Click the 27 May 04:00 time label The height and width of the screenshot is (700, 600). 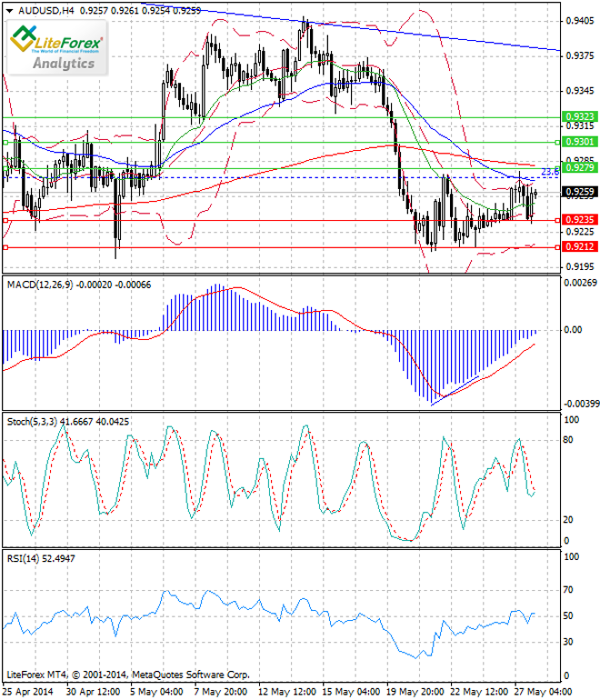(544, 692)
